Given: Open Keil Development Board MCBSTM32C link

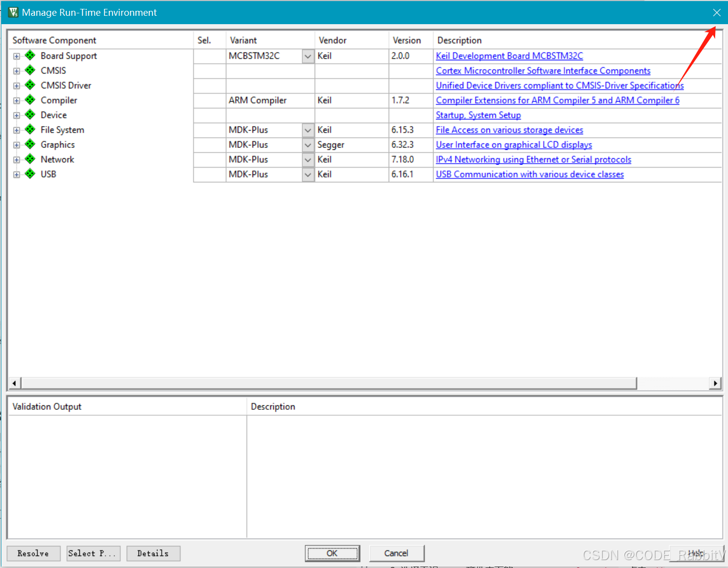Looking at the screenshot, I should [510, 56].
